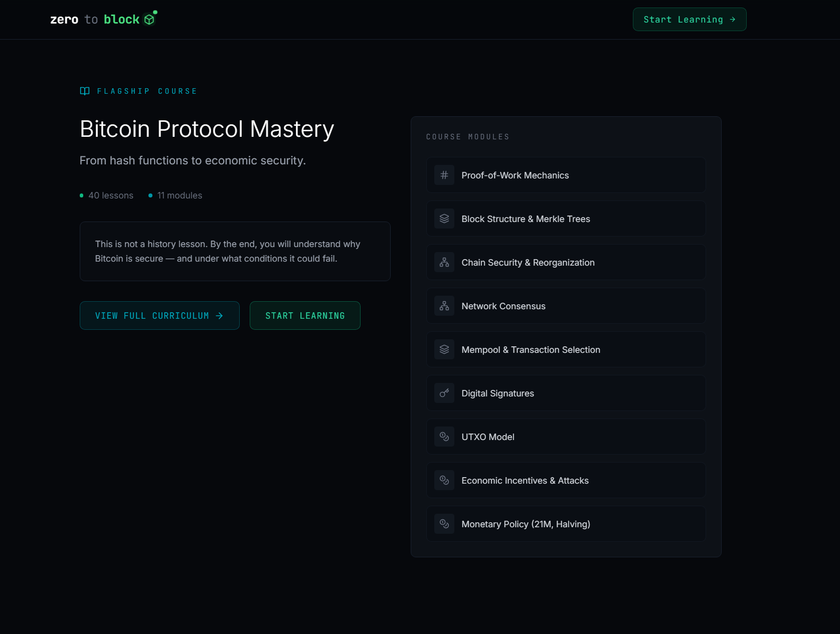The image size is (840, 634).
Task: Click the layers icon beside Block Structure & Merkle Trees
Action: (444, 219)
